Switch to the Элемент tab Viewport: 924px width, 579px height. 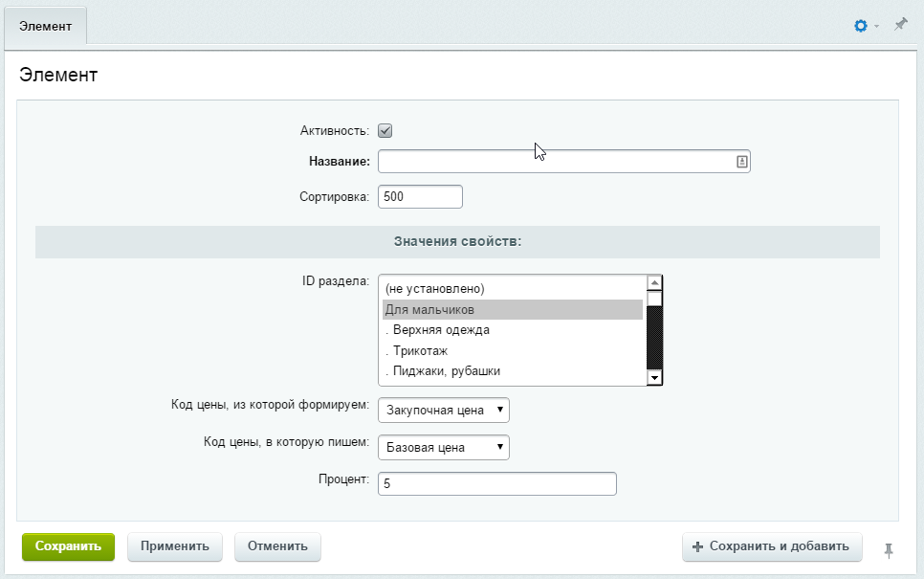click(46, 26)
